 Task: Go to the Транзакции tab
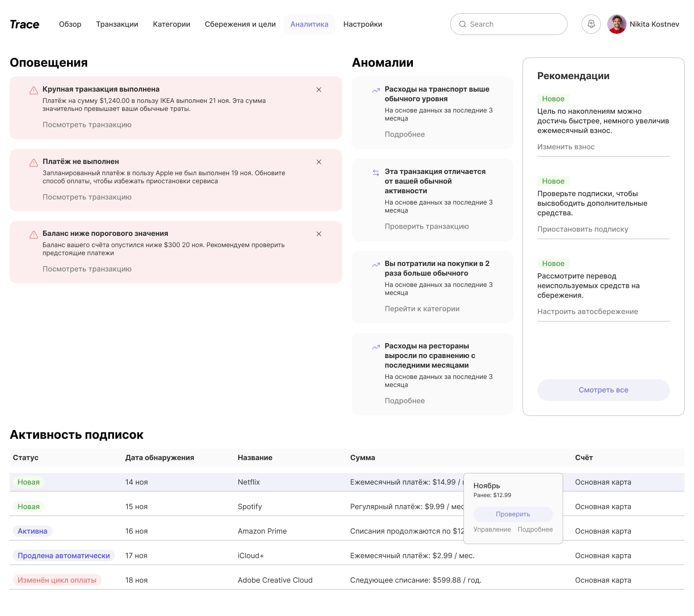117,24
